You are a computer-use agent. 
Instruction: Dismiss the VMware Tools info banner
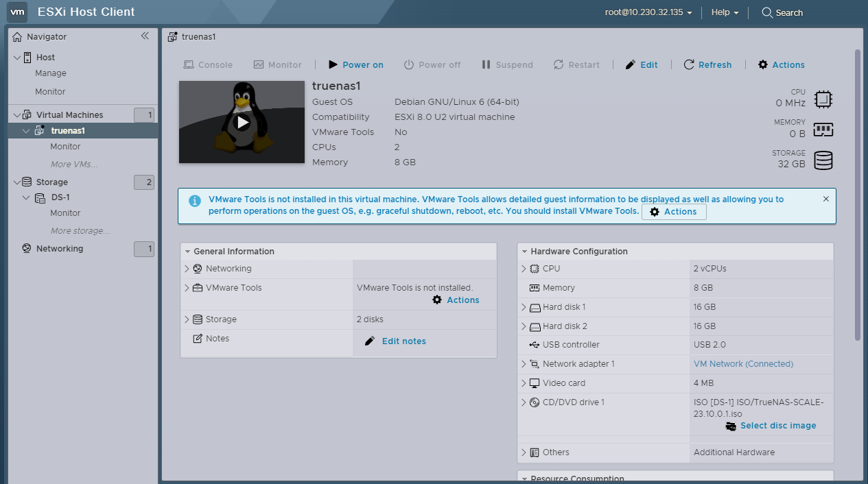click(x=825, y=199)
